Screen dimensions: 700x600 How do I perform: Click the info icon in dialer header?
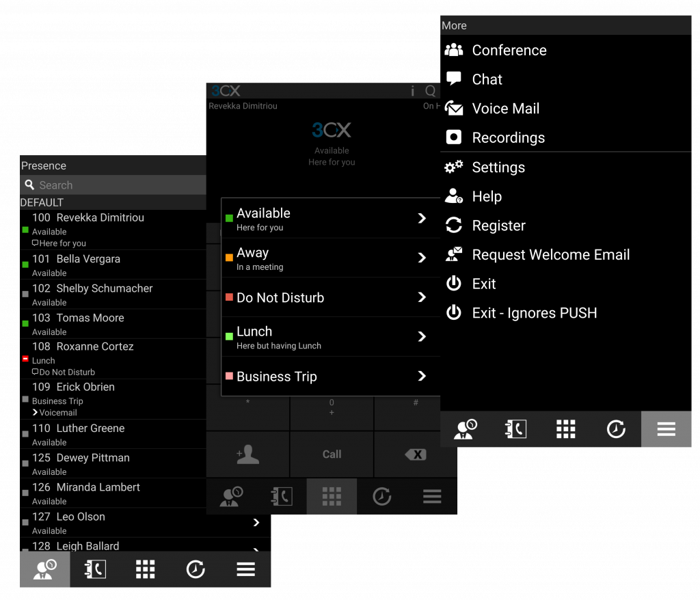[x=412, y=91]
